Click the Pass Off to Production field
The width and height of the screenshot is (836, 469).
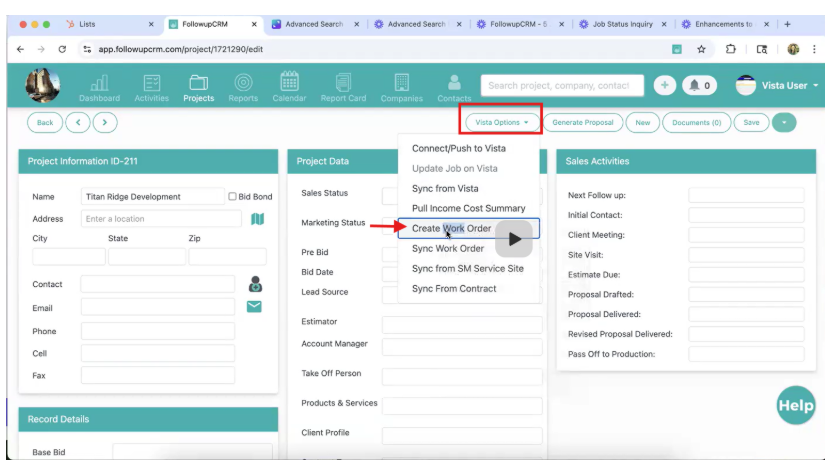coord(746,354)
